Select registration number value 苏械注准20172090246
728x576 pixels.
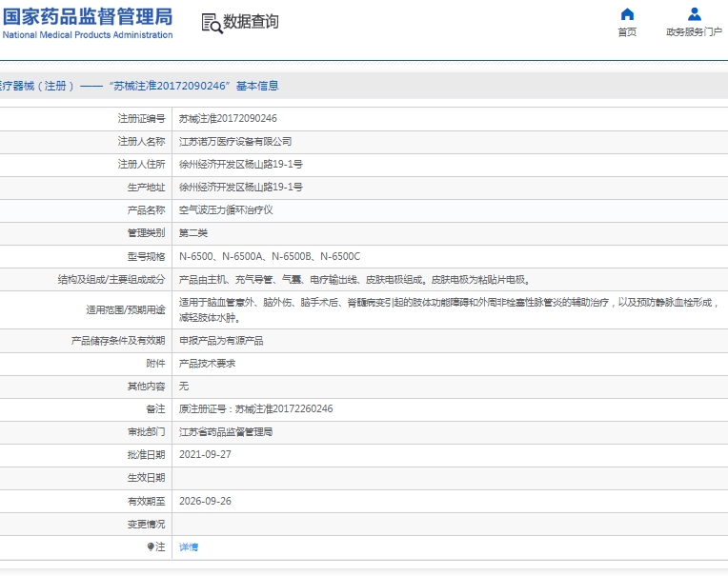(228, 119)
